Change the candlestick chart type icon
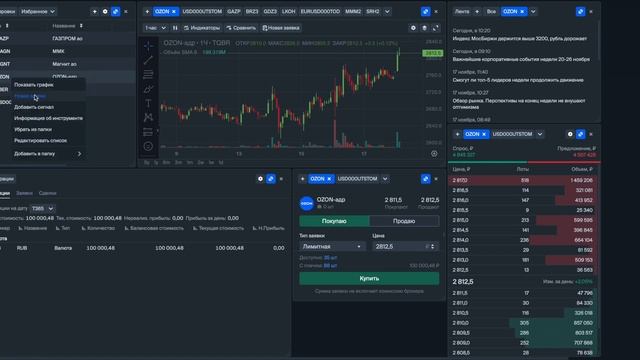Image resolution: width=640 pixels, height=360 pixels. pos(175,28)
